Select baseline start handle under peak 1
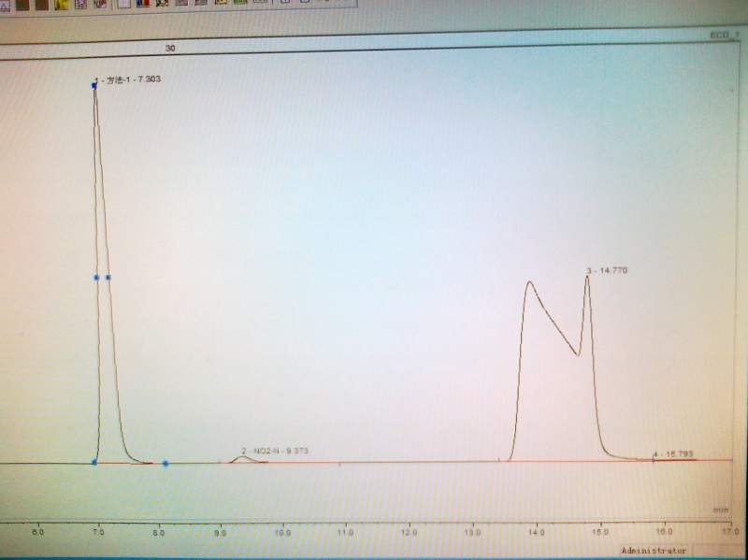The image size is (748, 560). pyautogui.click(x=94, y=462)
